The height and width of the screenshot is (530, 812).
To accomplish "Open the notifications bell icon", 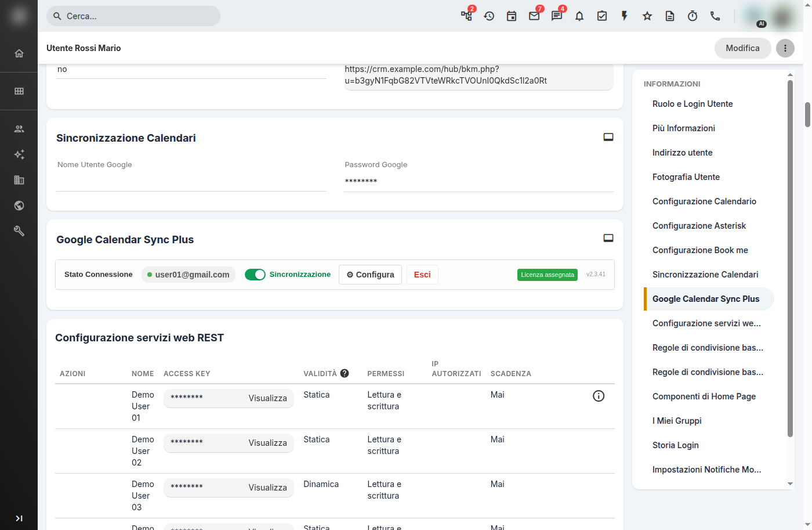I will pyautogui.click(x=579, y=16).
